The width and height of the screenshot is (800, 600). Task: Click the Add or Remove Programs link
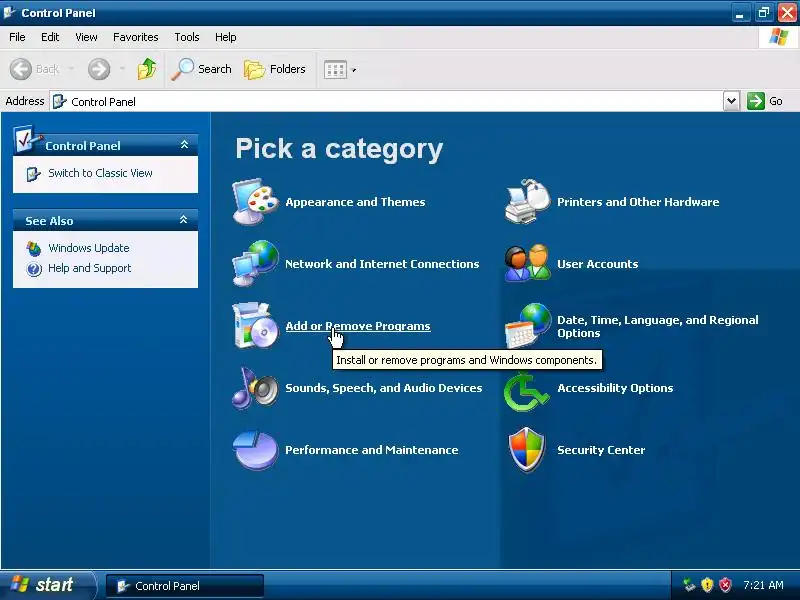coord(358,326)
